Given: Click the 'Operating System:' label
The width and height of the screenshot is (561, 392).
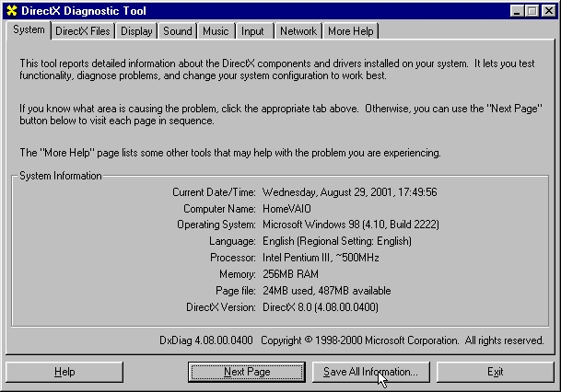Looking at the screenshot, I should tap(216, 225).
